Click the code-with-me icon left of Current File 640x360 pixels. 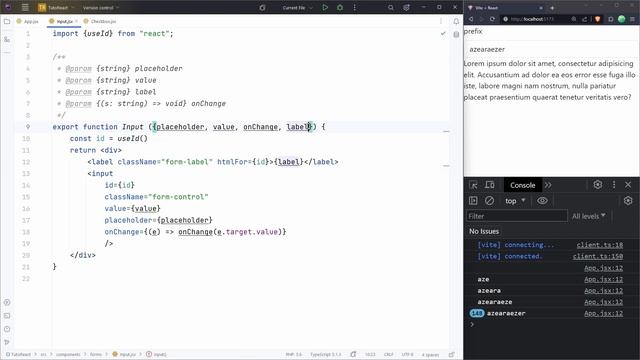click(262, 7)
